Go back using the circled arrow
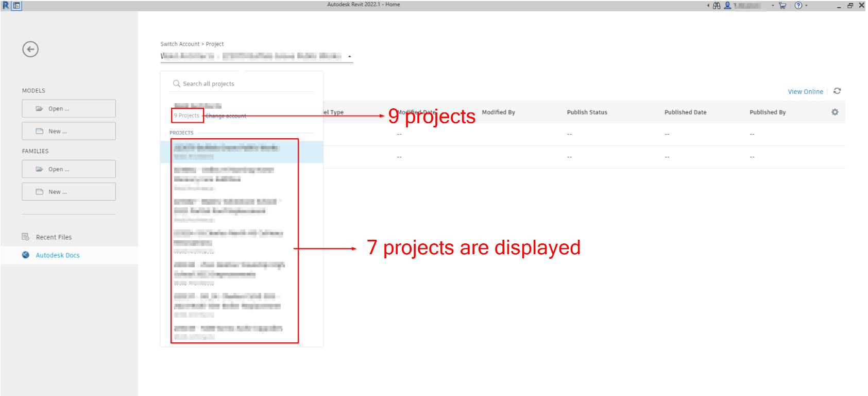The width and height of the screenshot is (868, 396). tap(30, 49)
